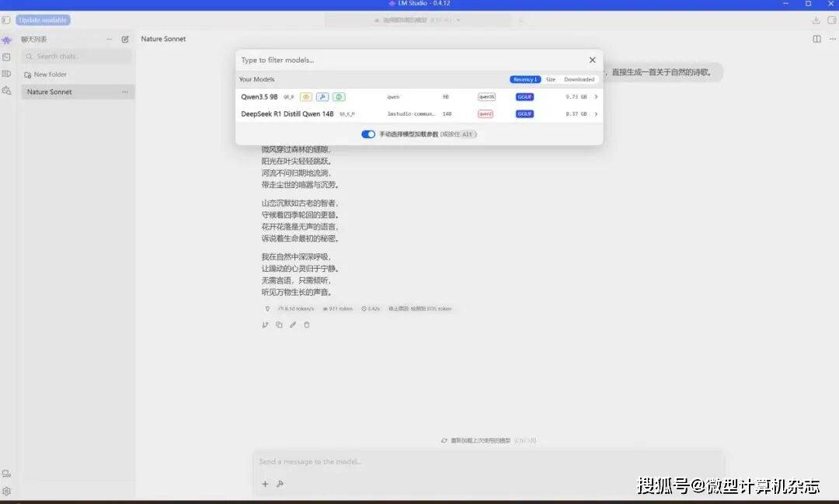
Task: Reload the last used model link
Action: [x=488, y=441]
